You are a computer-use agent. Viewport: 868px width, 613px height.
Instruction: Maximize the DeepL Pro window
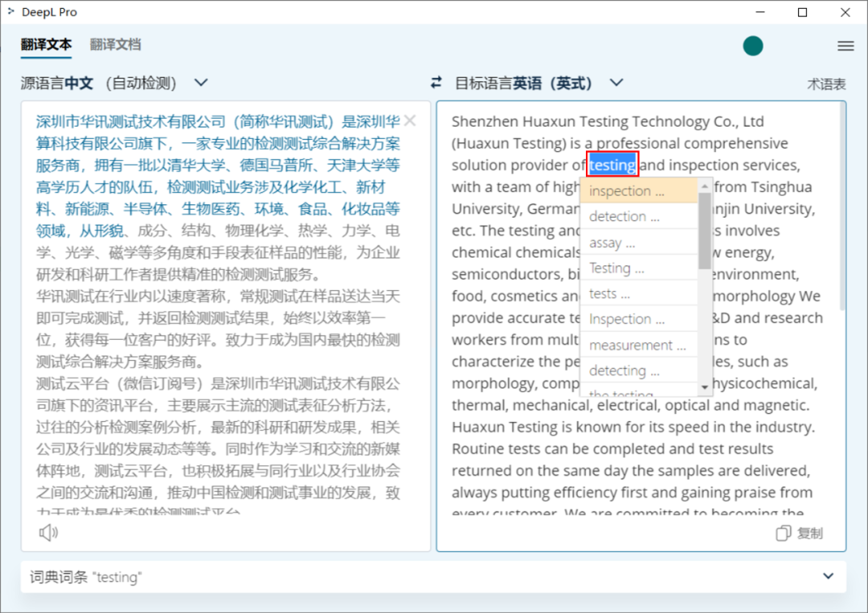point(803,12)
